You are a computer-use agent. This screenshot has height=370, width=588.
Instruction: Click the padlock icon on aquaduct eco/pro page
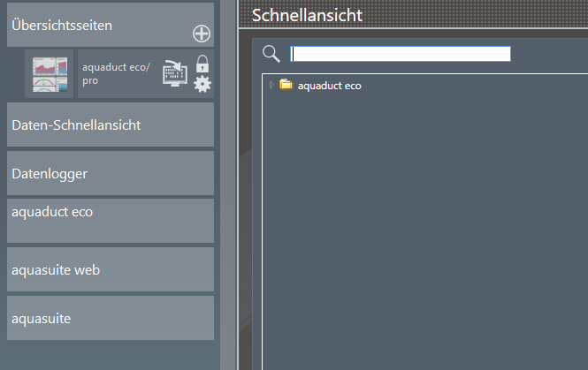[x=202, y=64]
